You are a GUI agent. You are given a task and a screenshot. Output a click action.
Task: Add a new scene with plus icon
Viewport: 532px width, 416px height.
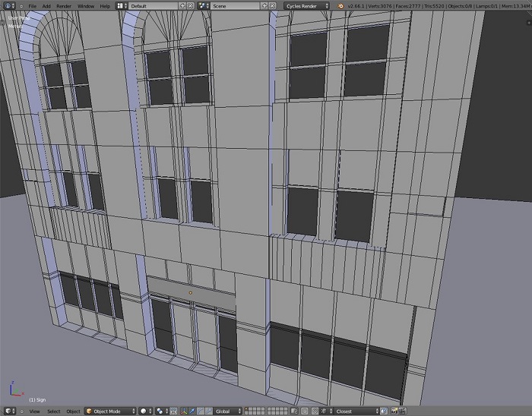click(x=264, y=6)
